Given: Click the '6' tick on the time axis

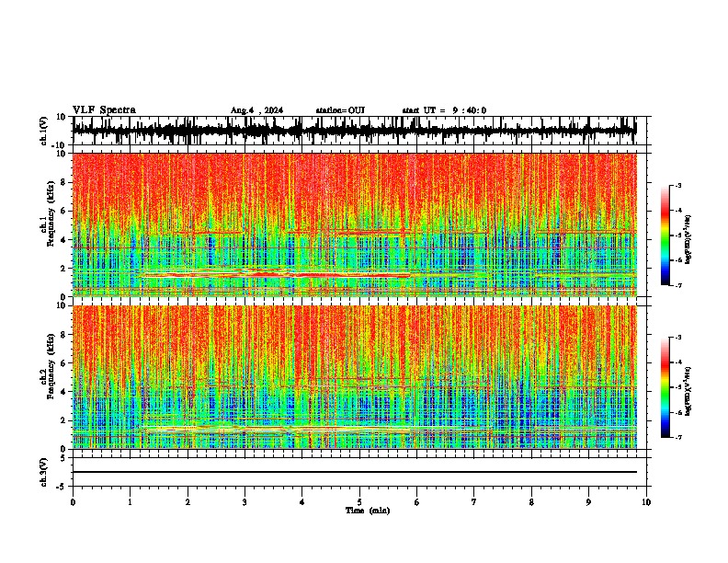Looking at the screenshot, I should click(x=417, y=502).
